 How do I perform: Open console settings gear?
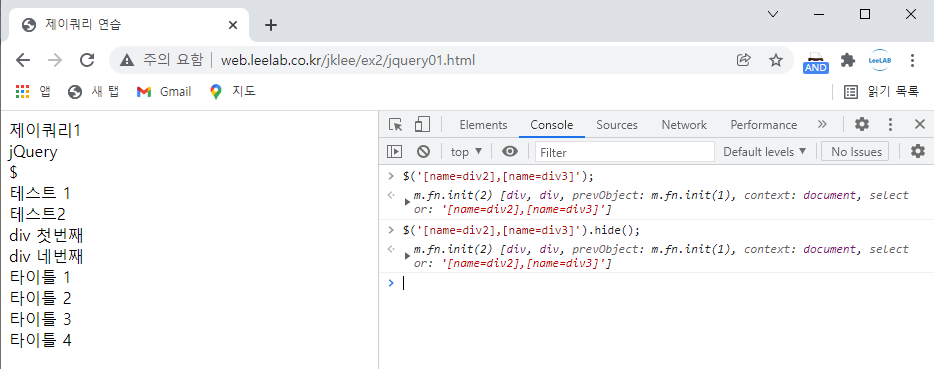(918, 151)
